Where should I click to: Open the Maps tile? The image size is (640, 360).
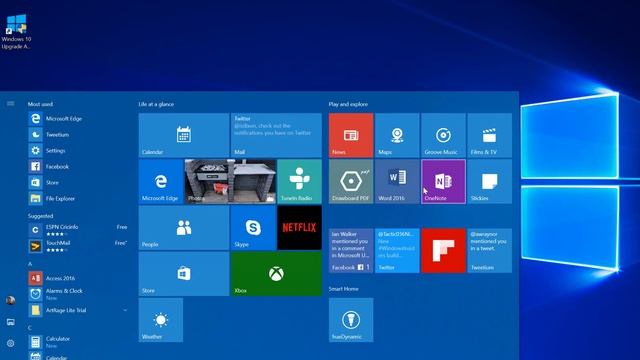[x=397, y=135]
